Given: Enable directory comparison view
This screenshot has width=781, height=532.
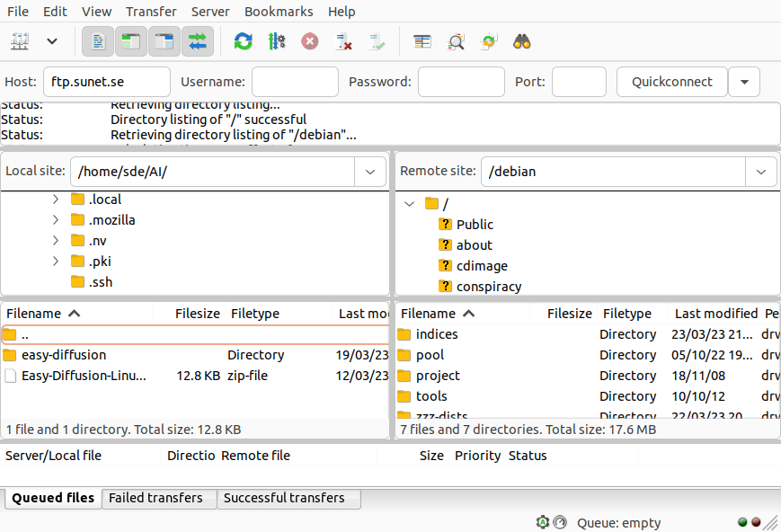Looking at the screenshot, I should click(x=422, y=41).
